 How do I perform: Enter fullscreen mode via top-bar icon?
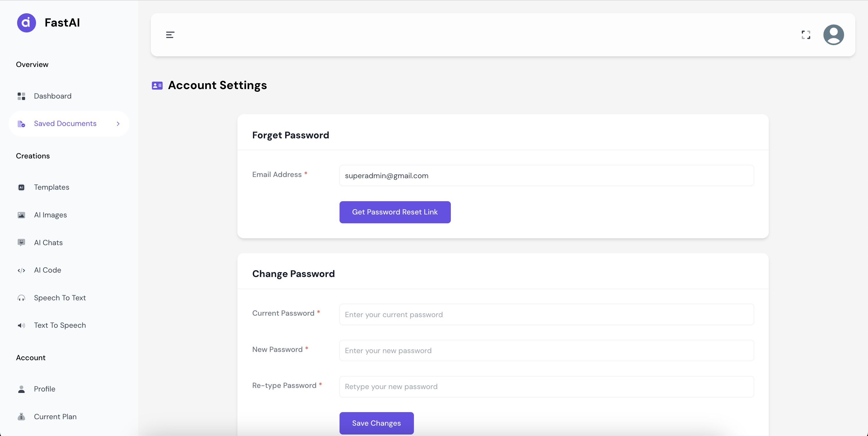(806, 35)
